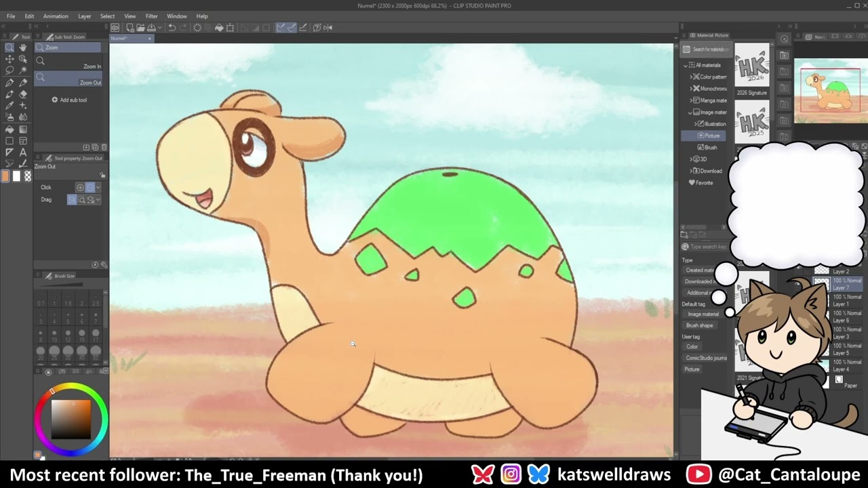
Task: Open the Layer menu
Action: (85, 16)
